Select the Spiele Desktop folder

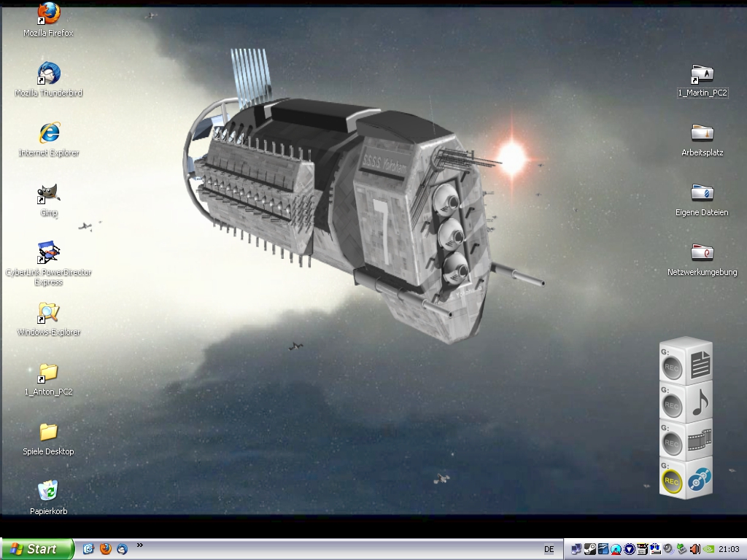coord(48,432)
